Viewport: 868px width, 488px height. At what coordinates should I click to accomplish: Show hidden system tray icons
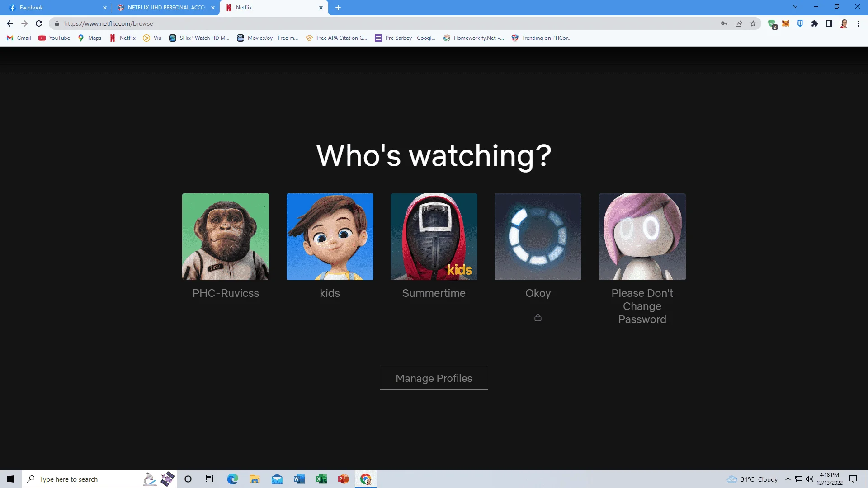[788, 479]
